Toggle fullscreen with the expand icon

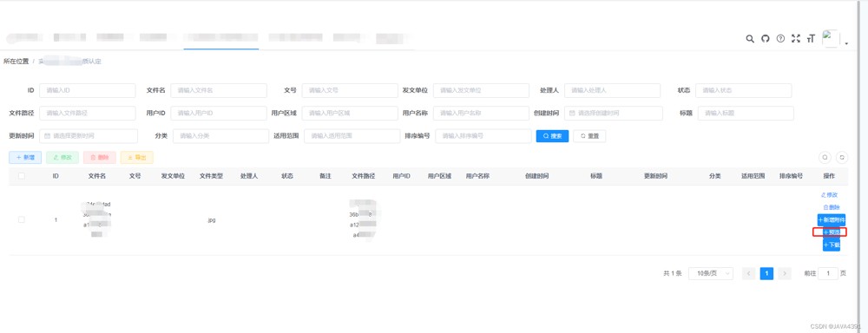click(796, 39)
